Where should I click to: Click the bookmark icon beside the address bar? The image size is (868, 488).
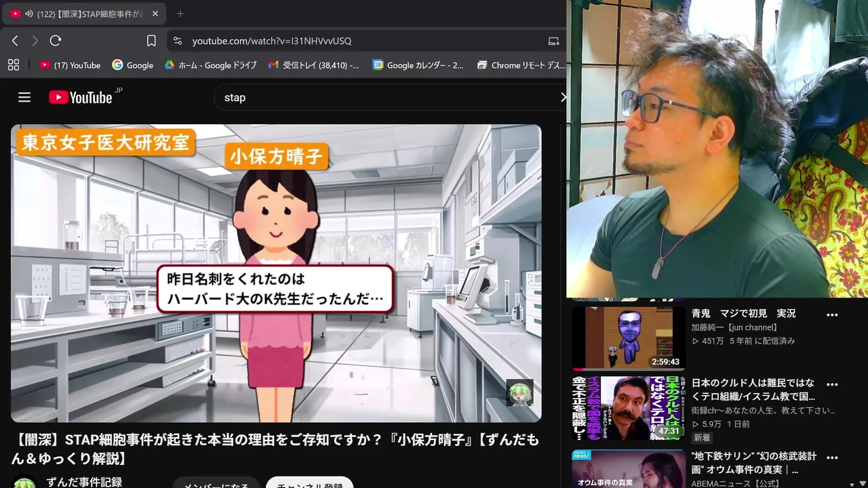point(151,41)
